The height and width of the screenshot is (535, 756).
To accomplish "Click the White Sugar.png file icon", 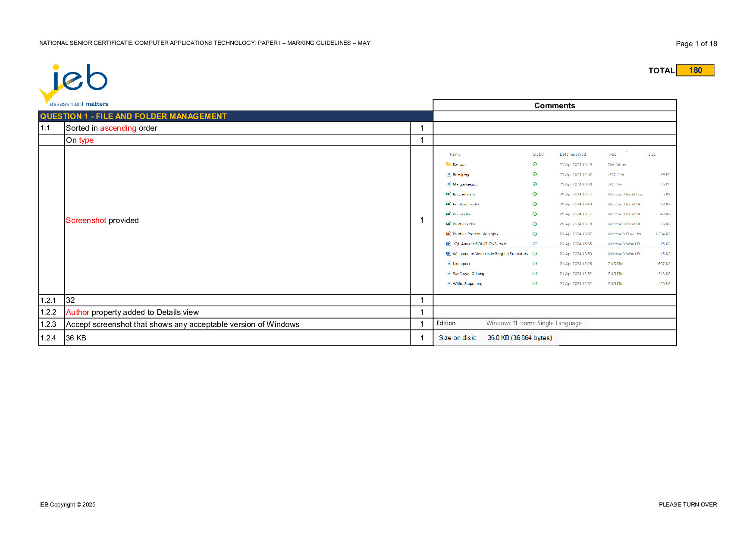I will pos(449,283).
